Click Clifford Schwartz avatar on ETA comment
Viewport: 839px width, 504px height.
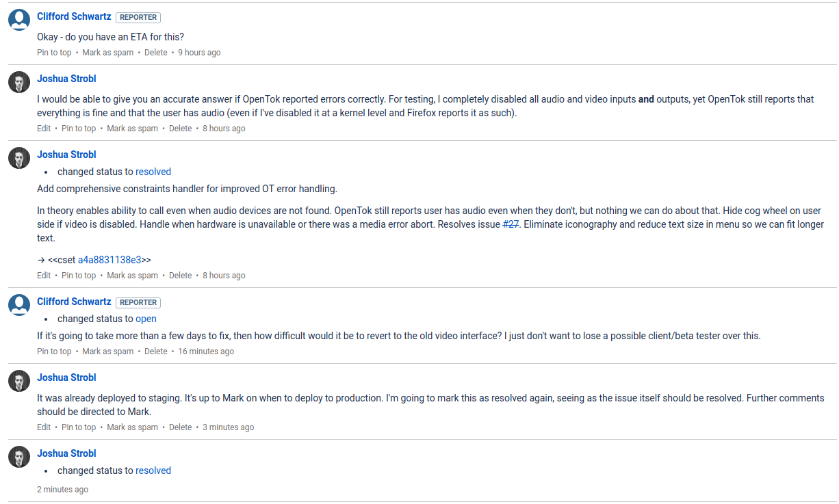[19, 20]
